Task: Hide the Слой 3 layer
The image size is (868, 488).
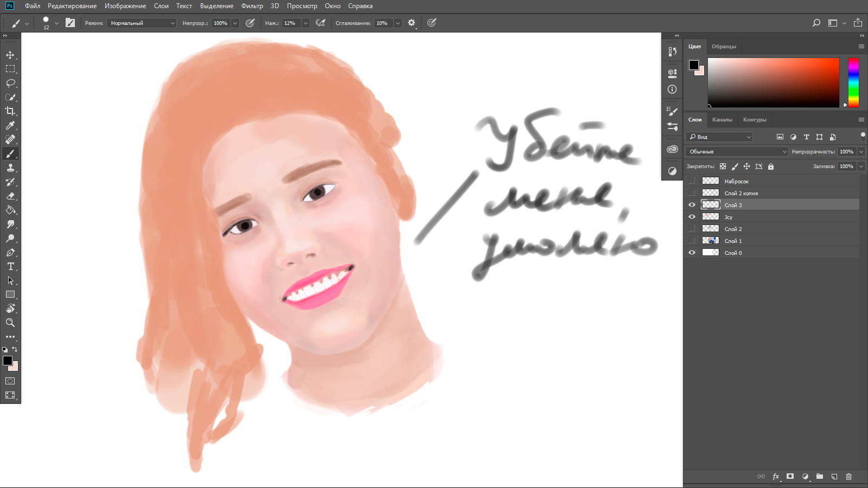Action: tap(692, 205)
